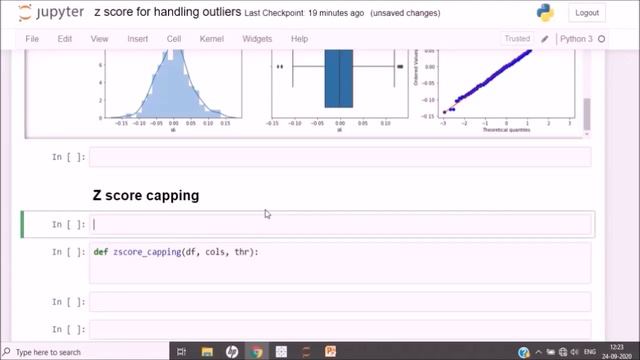Click the kernel idle circle indicator
This screenshot has width=640, height=360.
(x=601, y=39)
